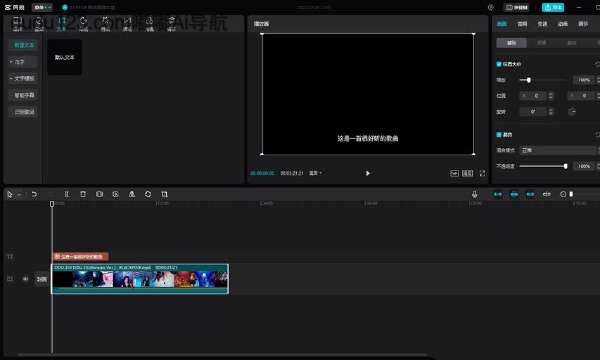
Task: Click the crop icon in timeline toolbar
Action: [165, 194]
